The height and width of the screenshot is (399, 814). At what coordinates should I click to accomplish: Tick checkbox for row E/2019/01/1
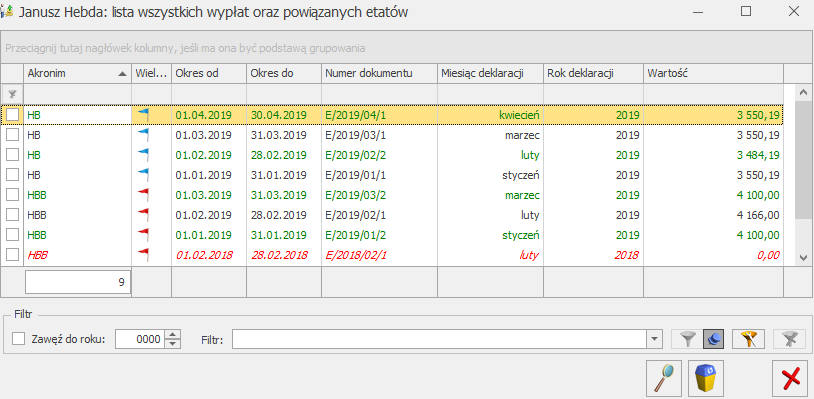(x=12, y=175)
